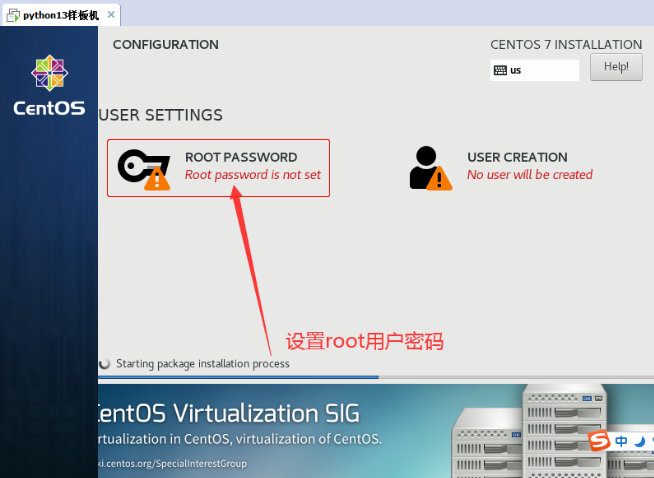Click the installation progress spinner
The height and width of the screenshot is (478, 654).
(x=104, y=364)
